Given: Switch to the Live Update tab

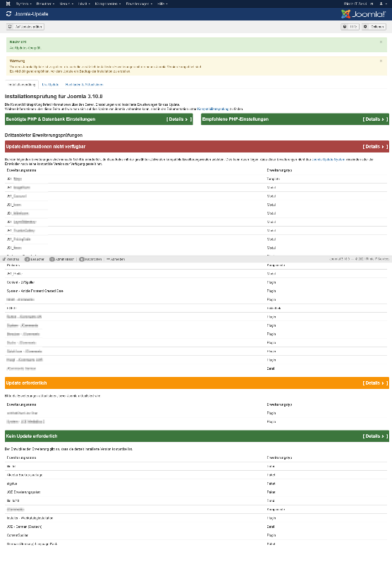Looking at the screenshot, I should [50, 85].
